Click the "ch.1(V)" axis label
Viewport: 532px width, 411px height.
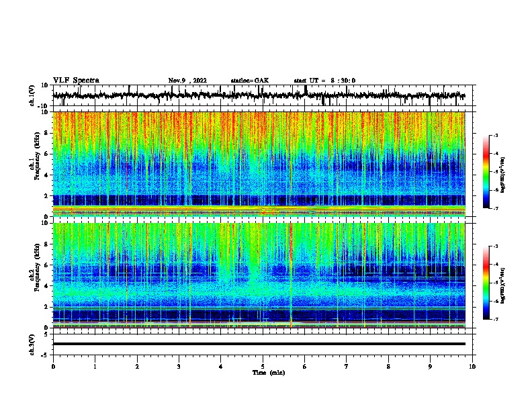[x=32, y=95]
